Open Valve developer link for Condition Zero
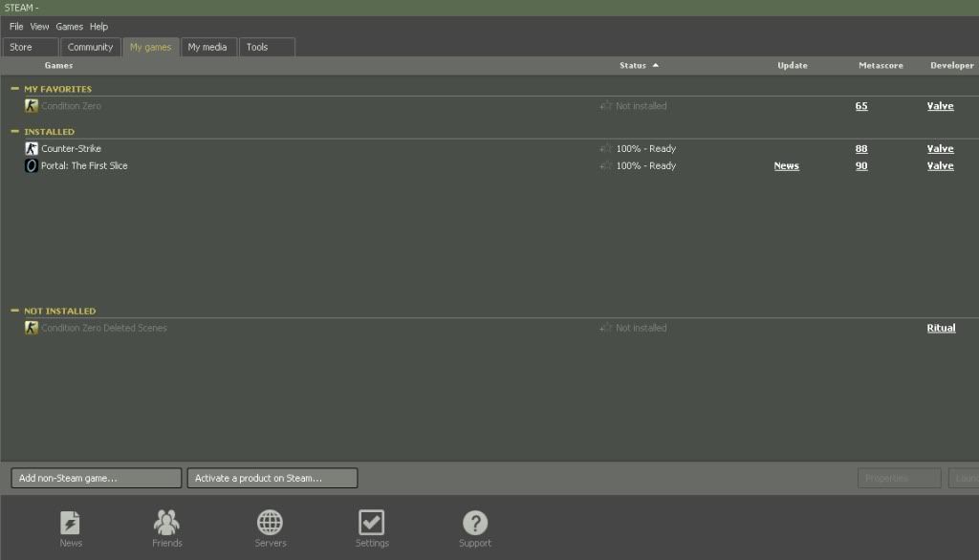The width and height of the screenshot is (979, 560). click(x=941, y=106)
